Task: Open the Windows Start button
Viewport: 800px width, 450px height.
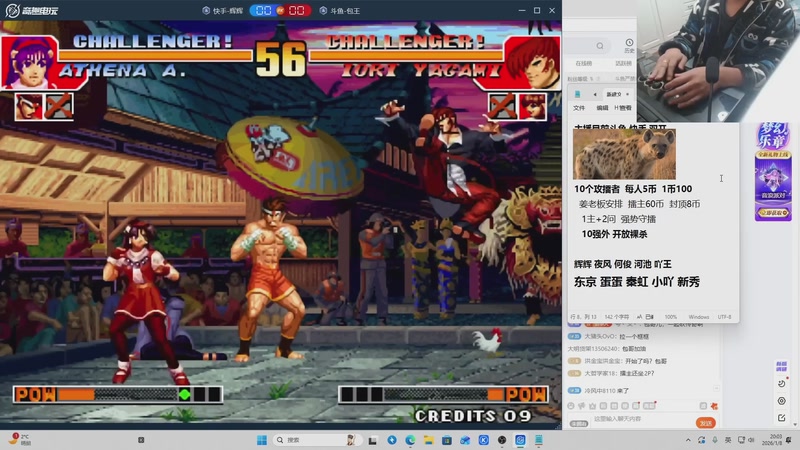Action: (x=262, y=440)
